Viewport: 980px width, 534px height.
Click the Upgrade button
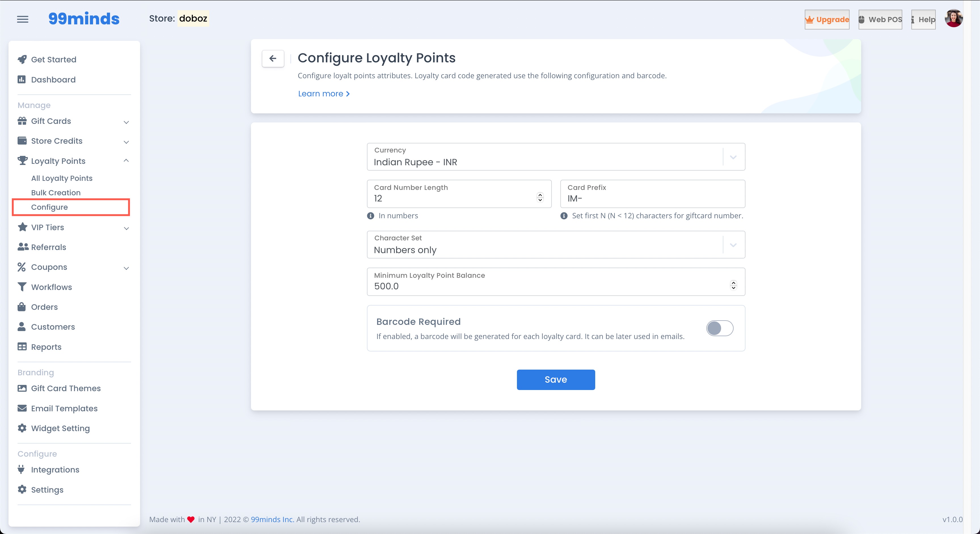click(x=827, y=19)
